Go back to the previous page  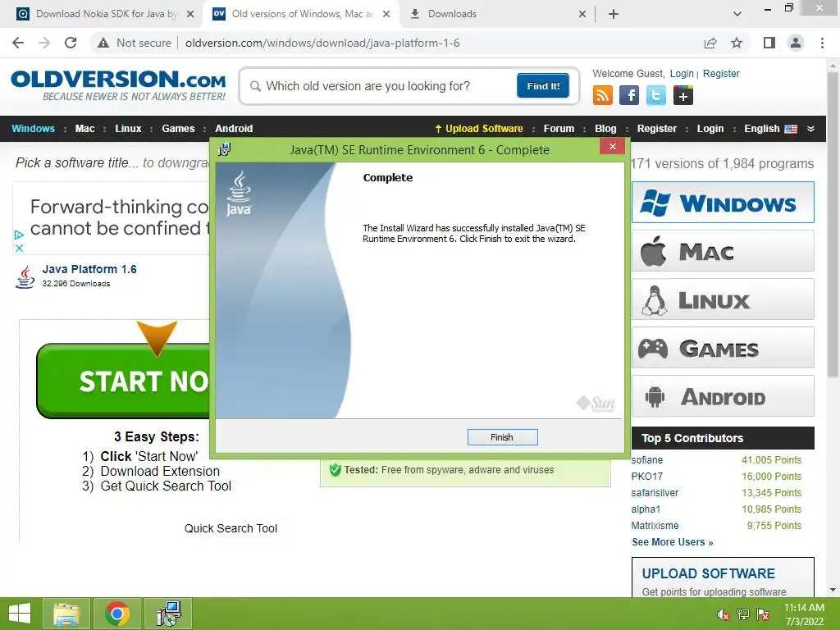pyautogui.click(x=18, y=43)
